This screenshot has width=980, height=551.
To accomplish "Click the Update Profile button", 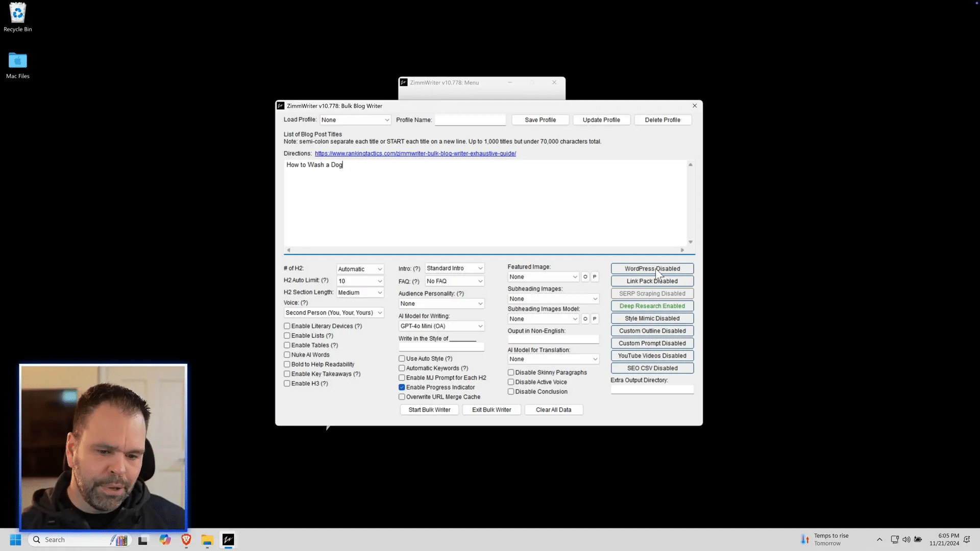I will click(601, 120).
